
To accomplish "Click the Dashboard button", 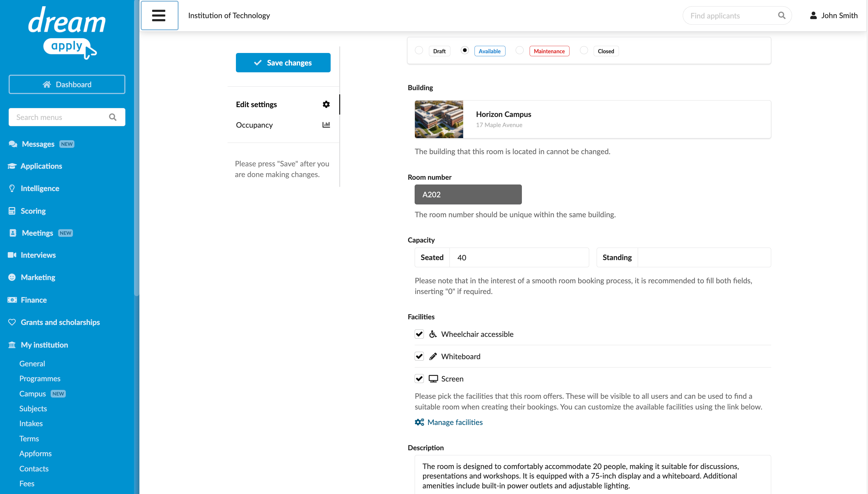I will [67, 85].
